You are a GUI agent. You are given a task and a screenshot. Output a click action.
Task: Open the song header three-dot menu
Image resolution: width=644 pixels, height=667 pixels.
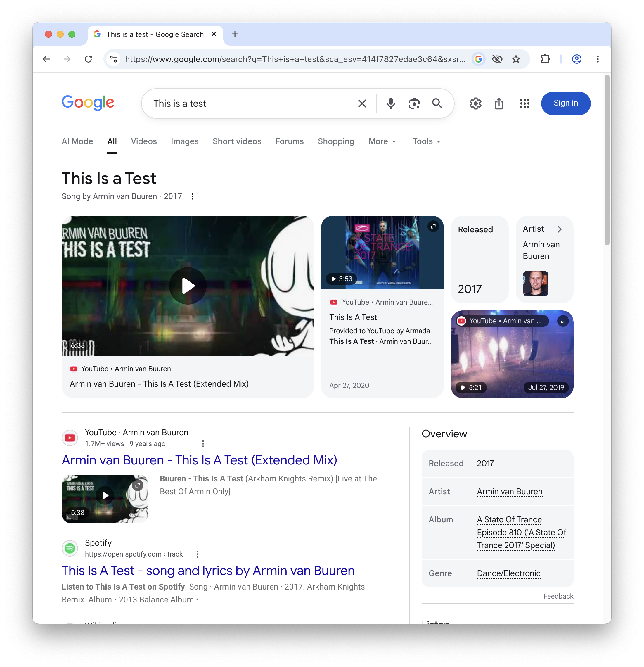(193, 196)
